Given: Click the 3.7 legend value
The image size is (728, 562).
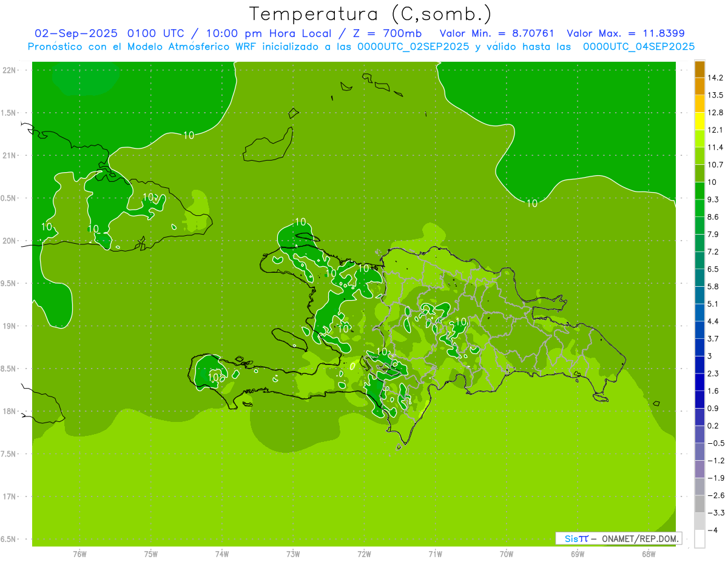Looking at the screenshot, I should [713, 338].
